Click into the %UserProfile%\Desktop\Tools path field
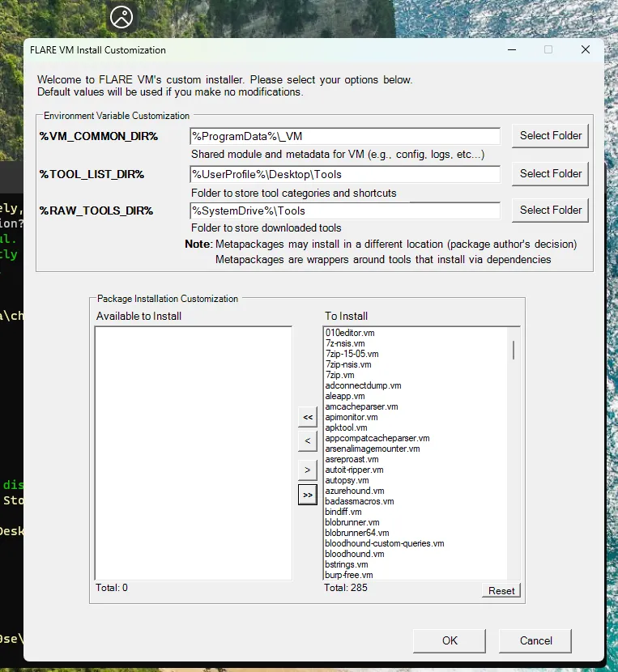Viewport: 618px width, 672px height. (x=345, y=174)
